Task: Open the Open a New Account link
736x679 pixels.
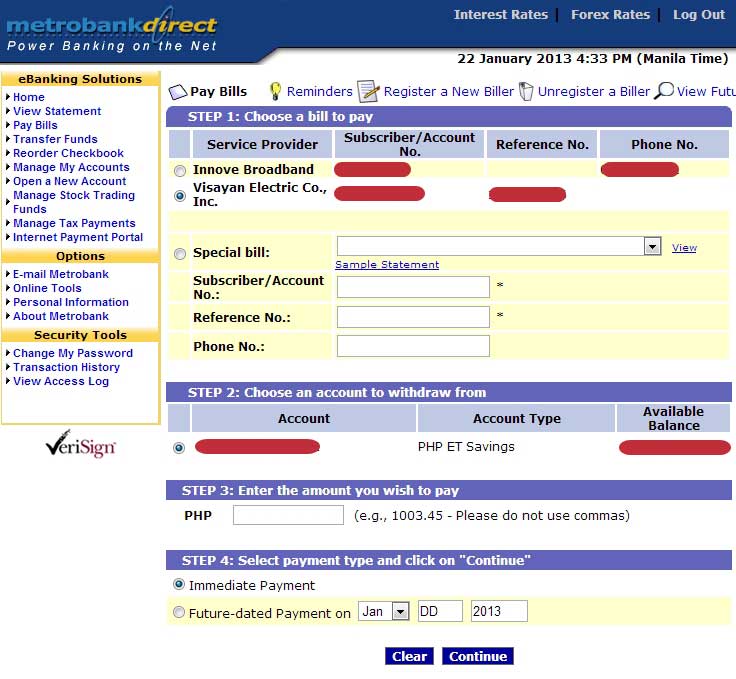Action: pos(69,182)
